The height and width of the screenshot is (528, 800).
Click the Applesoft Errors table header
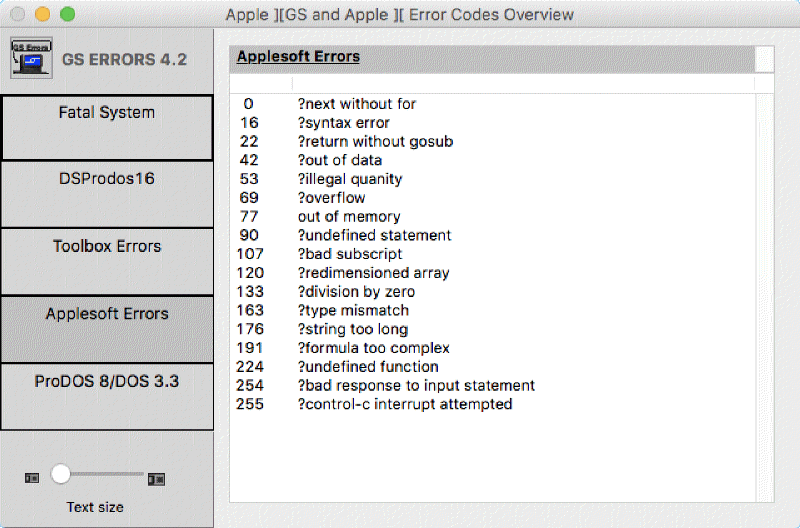492,57
